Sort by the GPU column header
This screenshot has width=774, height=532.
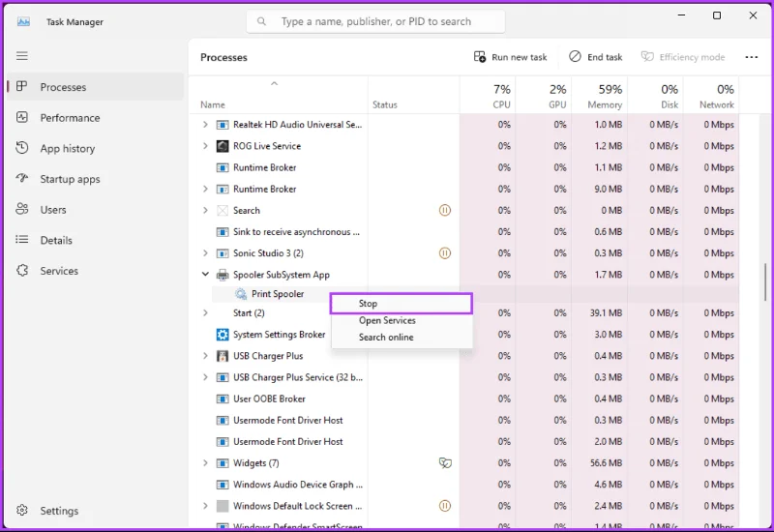point(544,95)
